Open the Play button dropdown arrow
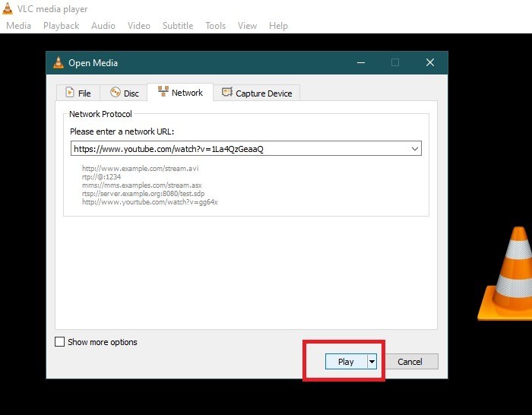The height and width of the screenshot is (415, 532). 372,362
